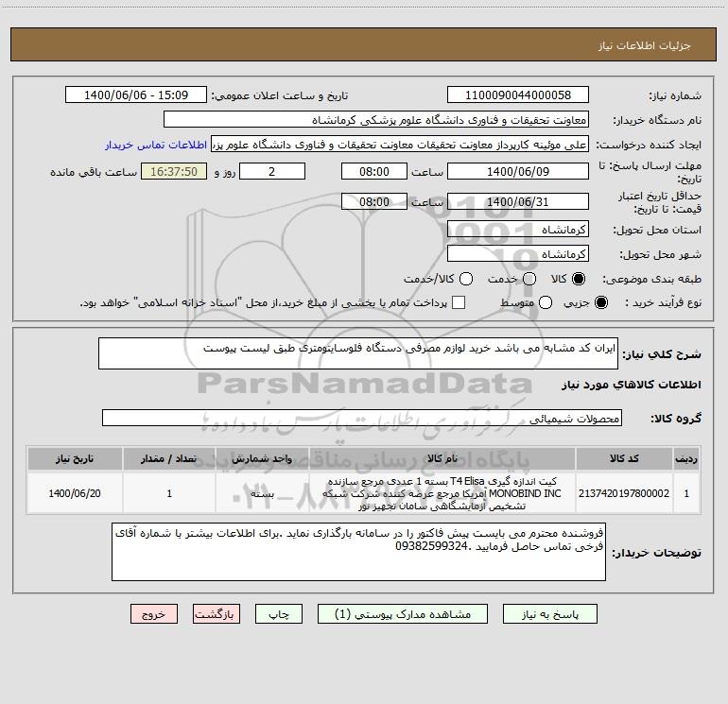Select the متوسط purchase type radio
This screenshot has width=728, height=704.
point(546,302)
